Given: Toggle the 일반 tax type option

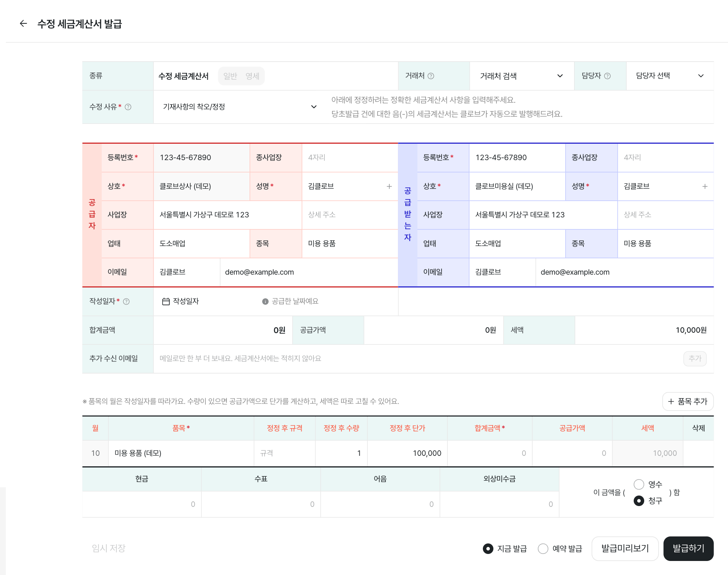Looking at the screenshot, I should pos(230,76).
